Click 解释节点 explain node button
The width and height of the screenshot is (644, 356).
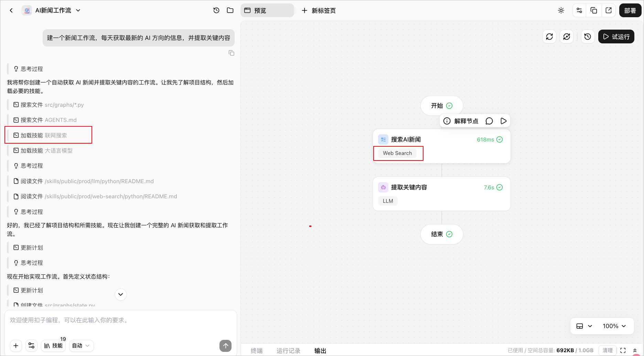[x=461, y=121]
